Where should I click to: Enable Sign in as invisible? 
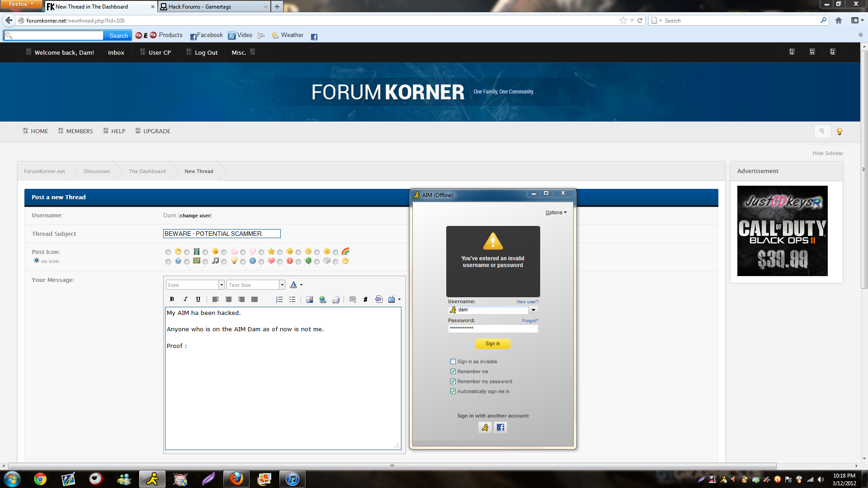pos(453,361)
